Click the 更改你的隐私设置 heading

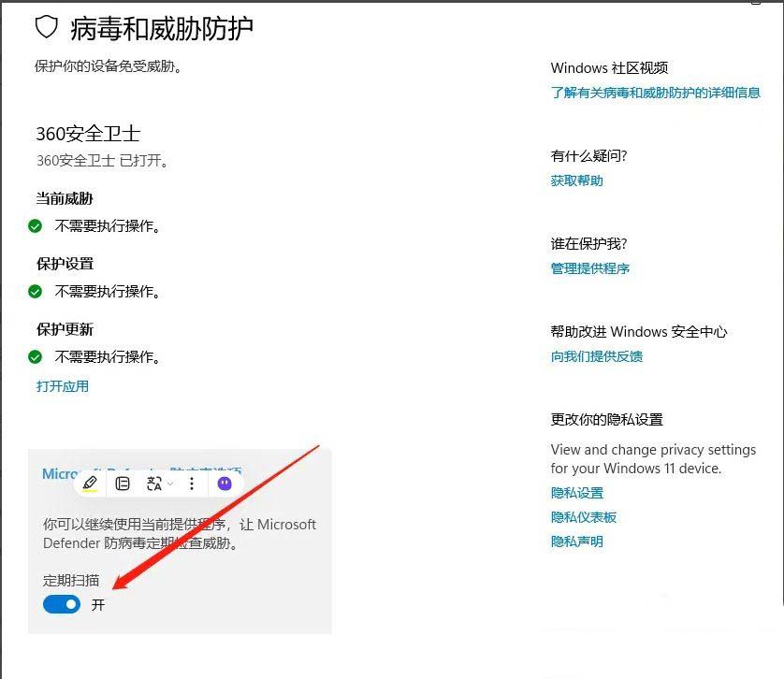tap(606, 420)
